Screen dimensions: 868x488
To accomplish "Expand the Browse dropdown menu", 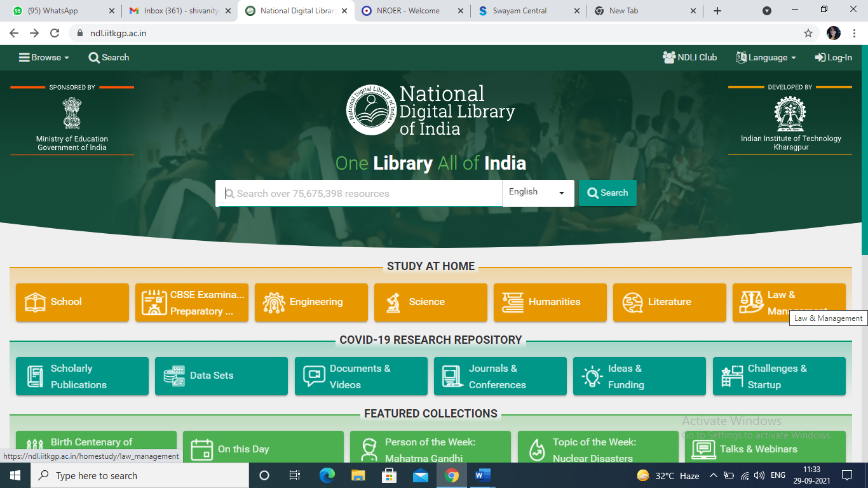I will coord(43,57).
